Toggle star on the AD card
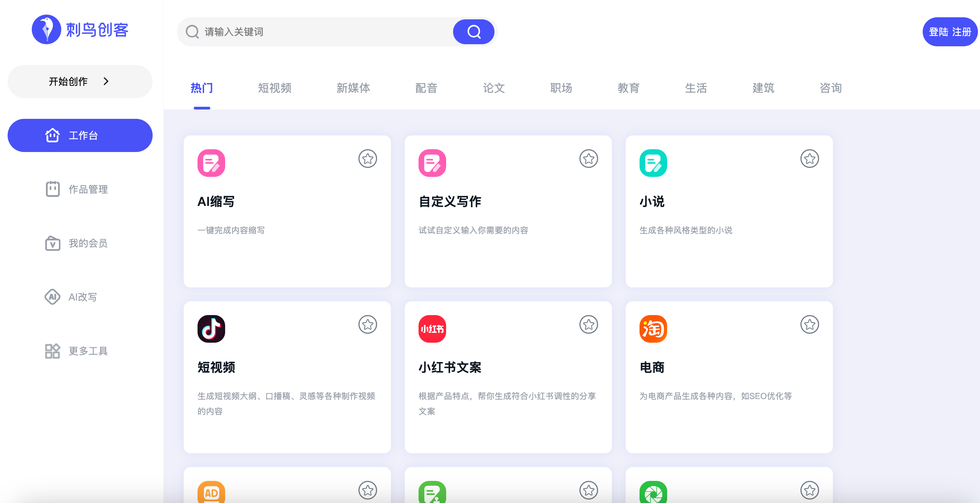This screenshot has width=980, height=503. click(367, 491)
